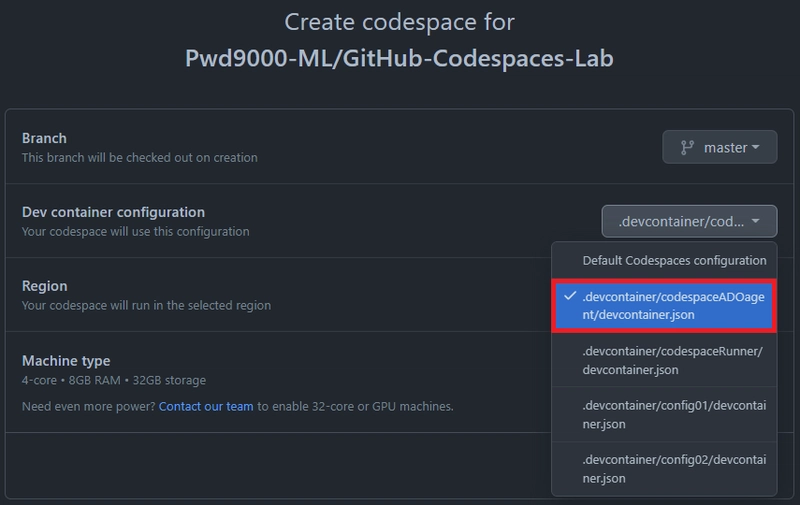Click the Region setting label

click(x=45, y=286)
